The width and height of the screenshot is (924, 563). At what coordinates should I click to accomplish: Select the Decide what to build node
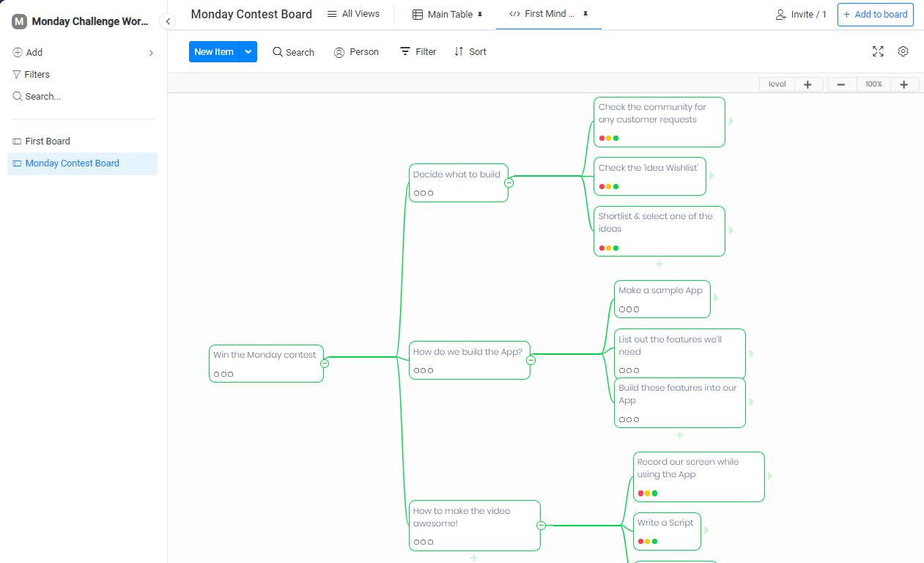pos(458,183)
